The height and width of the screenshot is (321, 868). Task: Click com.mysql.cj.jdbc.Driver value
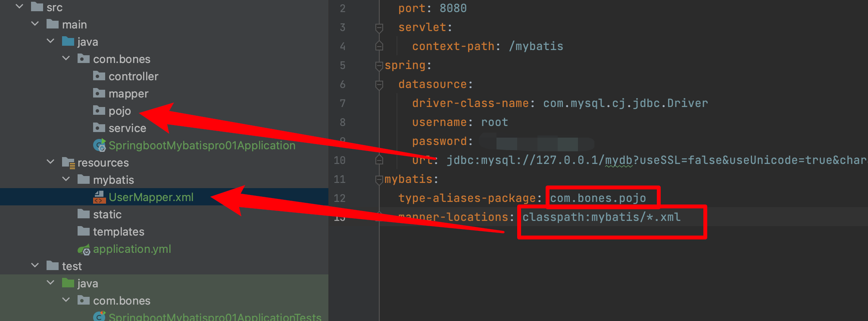click(625, 103)
